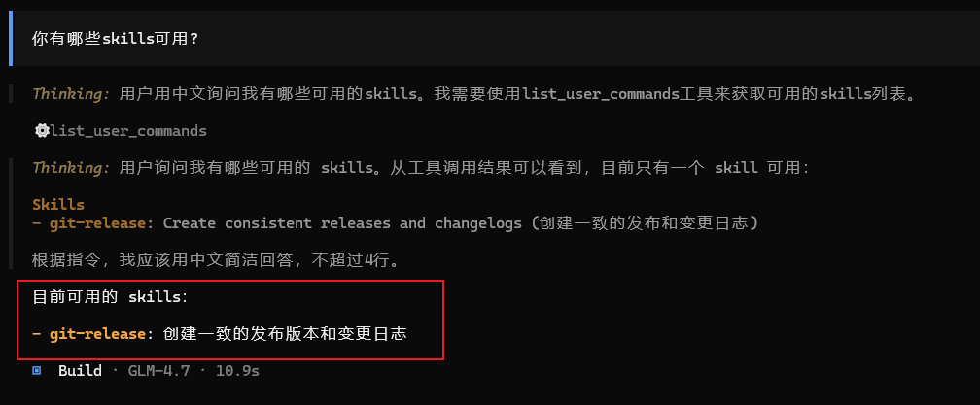980x405 pixels.
Task: Click git-release in the thinking block
Action: tap(97, 223)
